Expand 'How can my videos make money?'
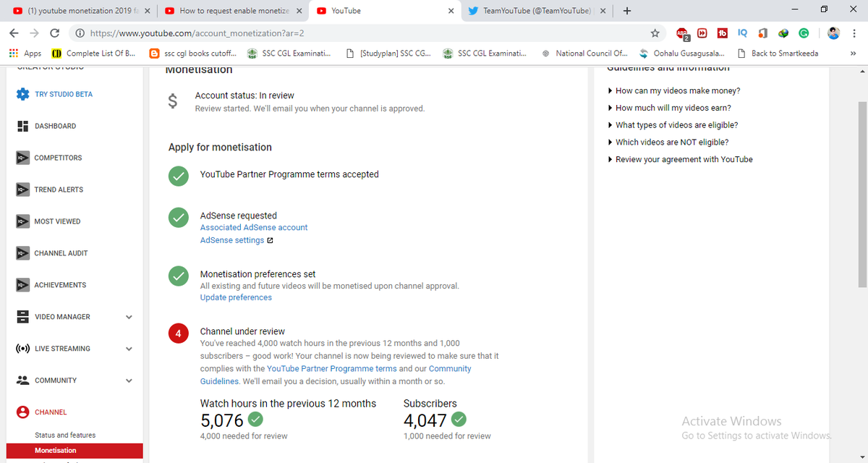 pos(674,90)
